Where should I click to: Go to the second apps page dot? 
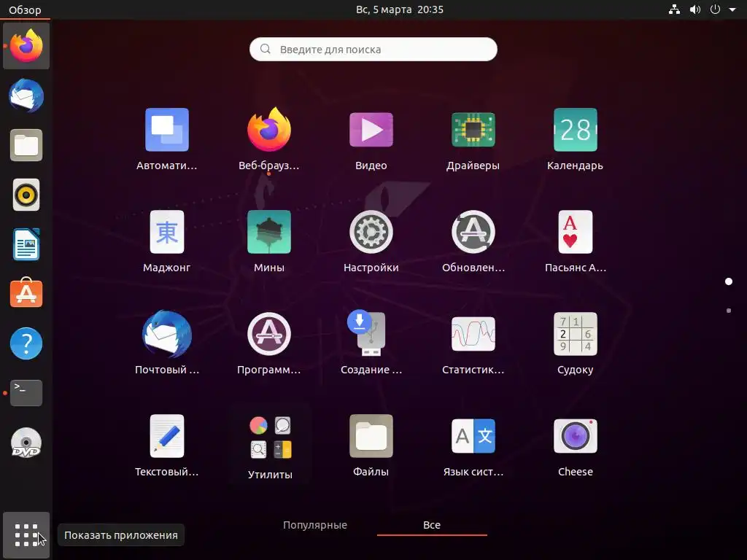pos(729,311)
